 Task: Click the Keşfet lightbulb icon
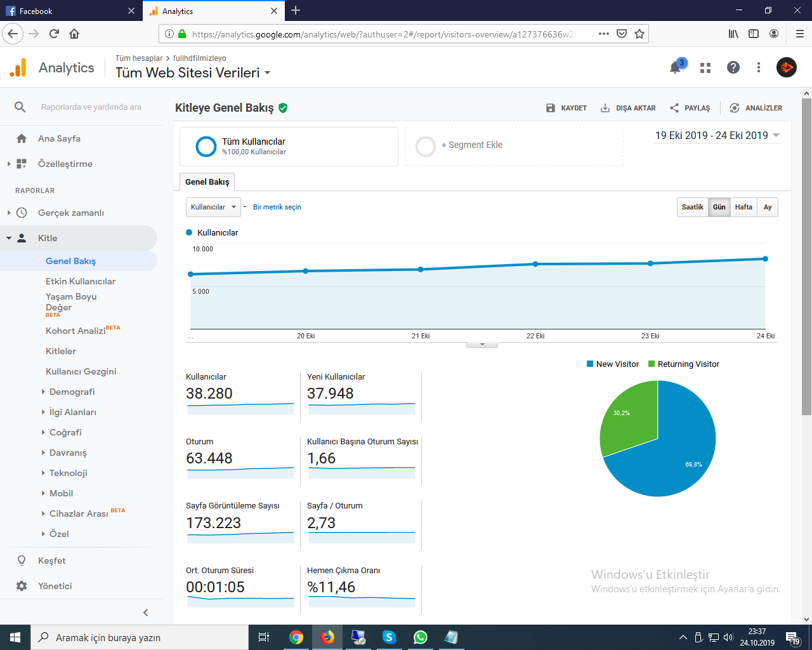click(22, 560)
